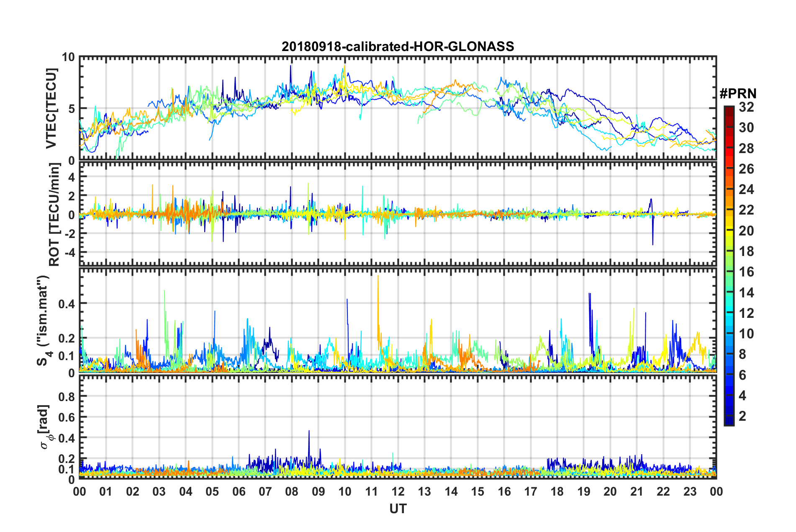Click colorbar tick label 14
796x532 pixels.
coord(746,293)
